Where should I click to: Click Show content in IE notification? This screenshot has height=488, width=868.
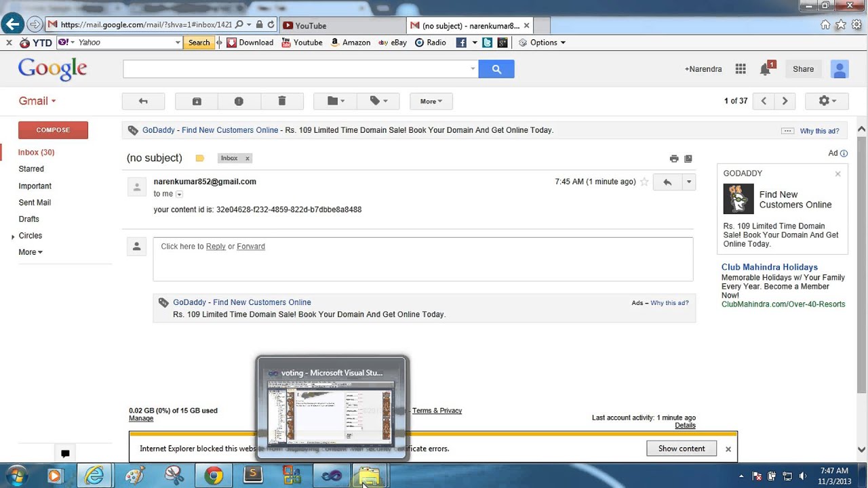tap(682, 449)
